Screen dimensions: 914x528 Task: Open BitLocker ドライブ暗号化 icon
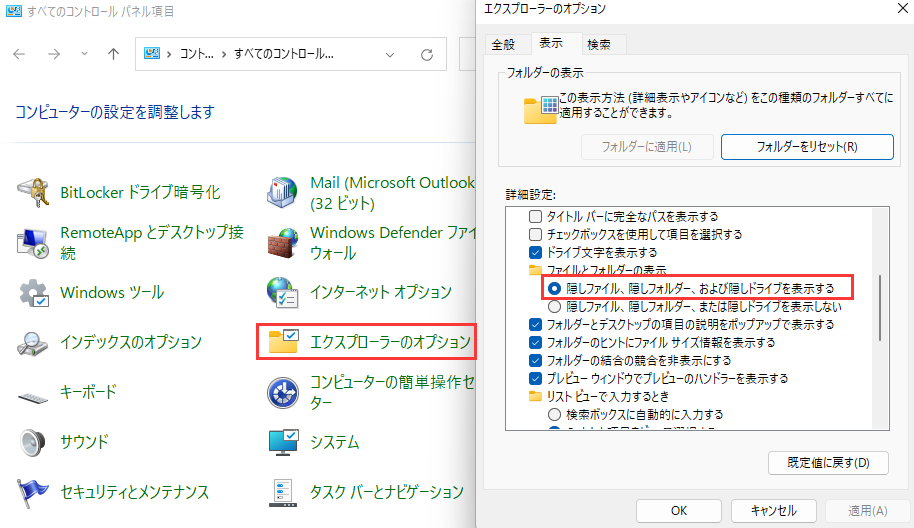pos(34,192)
